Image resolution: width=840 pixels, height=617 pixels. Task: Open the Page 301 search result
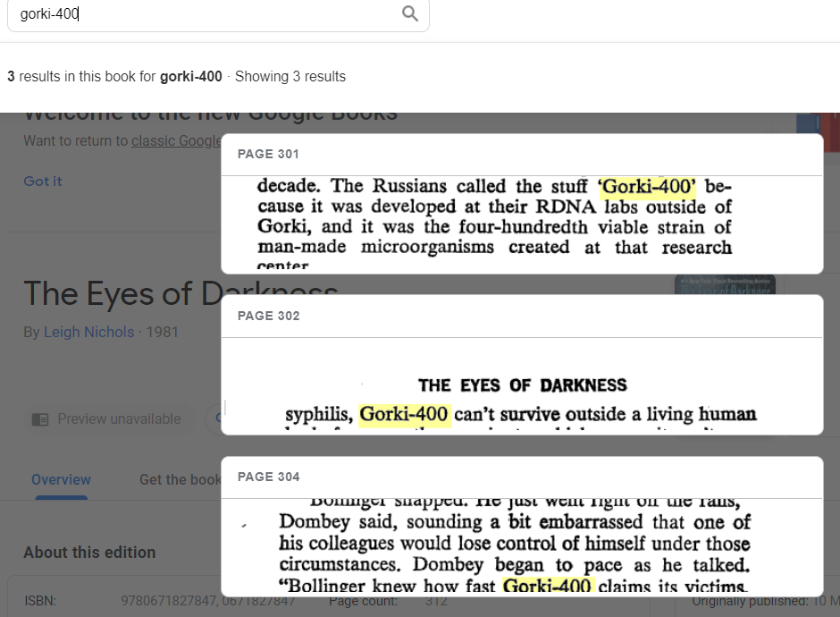pos(522,204)
